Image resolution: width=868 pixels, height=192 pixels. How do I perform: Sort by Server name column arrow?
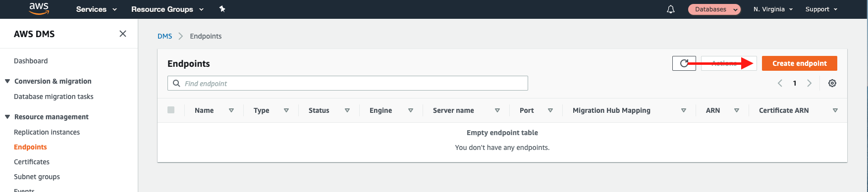click(497, 110)
